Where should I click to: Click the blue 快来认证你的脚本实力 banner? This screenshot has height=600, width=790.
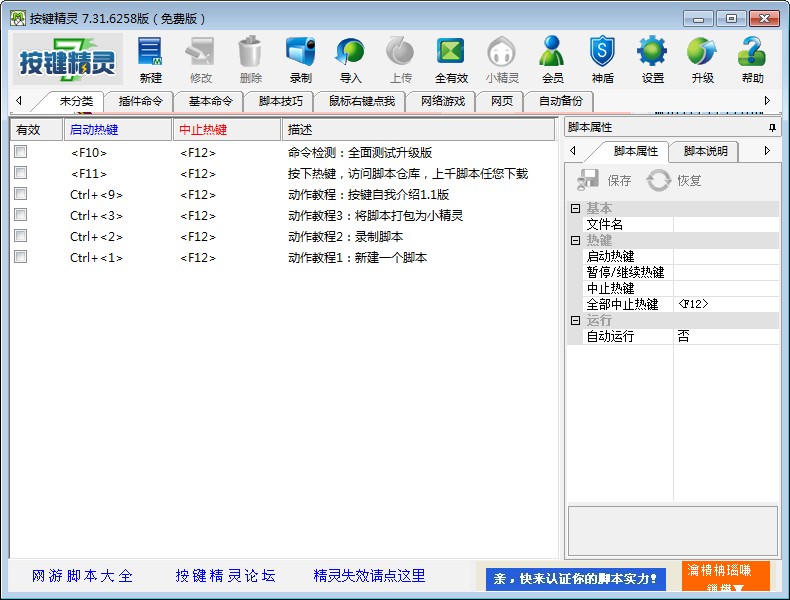coord(576,579)
